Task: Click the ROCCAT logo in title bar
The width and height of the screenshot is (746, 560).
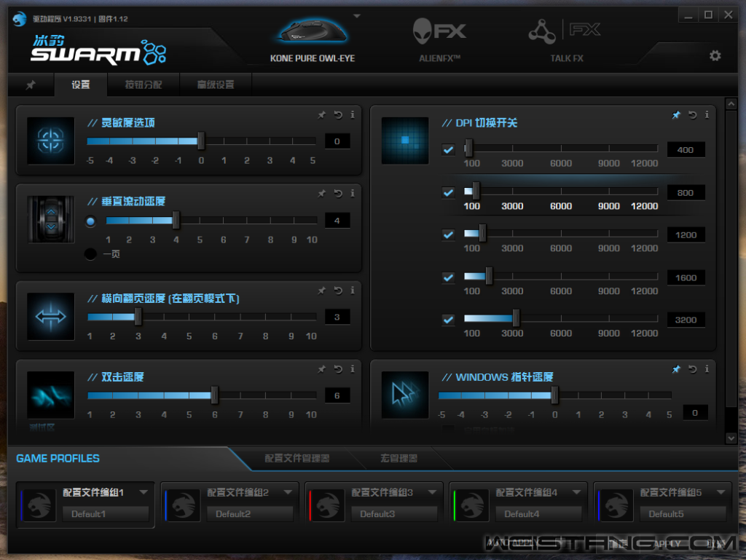Action: [x=20, y=18]
